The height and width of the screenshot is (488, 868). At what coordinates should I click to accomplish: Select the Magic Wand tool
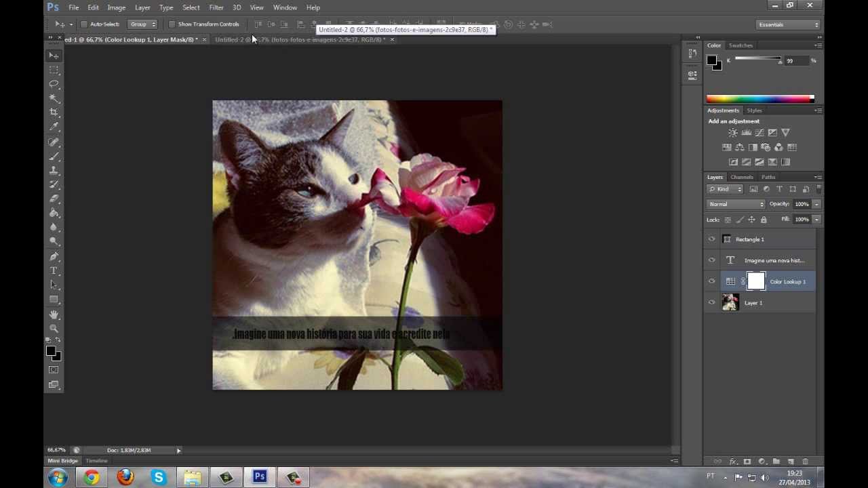pos(54,98)
